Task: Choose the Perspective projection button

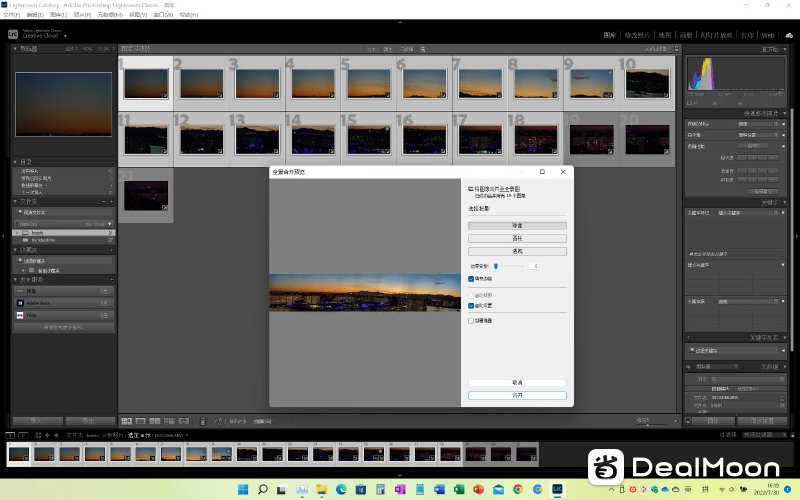Action: pyautogui.click(x=517, y=251)
